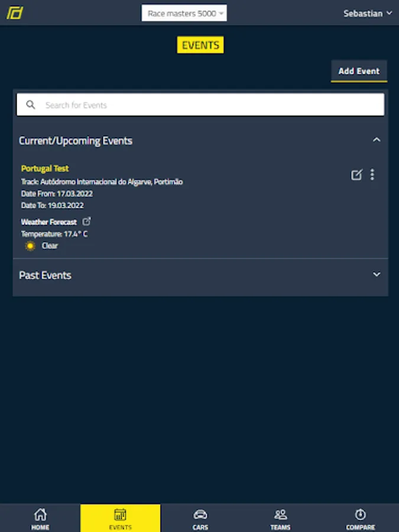Click the Weather Forecast label
This screenshot has height=532, width=399.
click(x=49, y=222)
